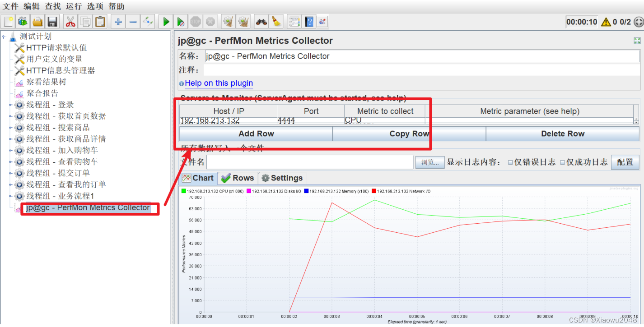The height and width of the screenshot is (327, 644).
Task: Click the 浏览... browse button
Action: (430, 162)
